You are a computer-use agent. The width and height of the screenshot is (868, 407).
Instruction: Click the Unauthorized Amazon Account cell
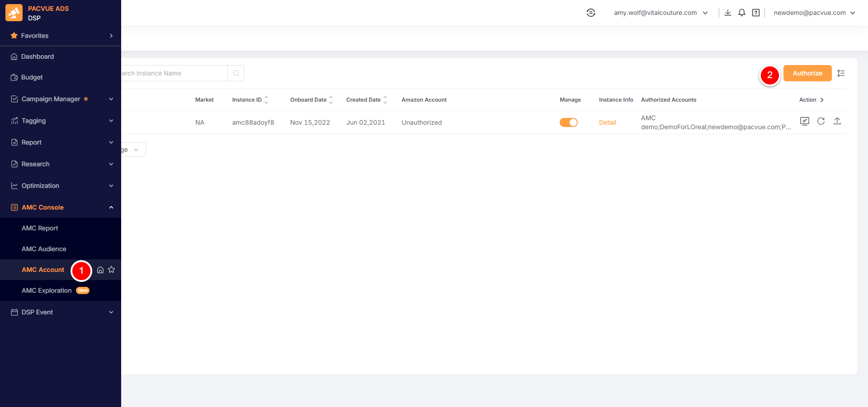pyautogui.click(x=422, y=122)
